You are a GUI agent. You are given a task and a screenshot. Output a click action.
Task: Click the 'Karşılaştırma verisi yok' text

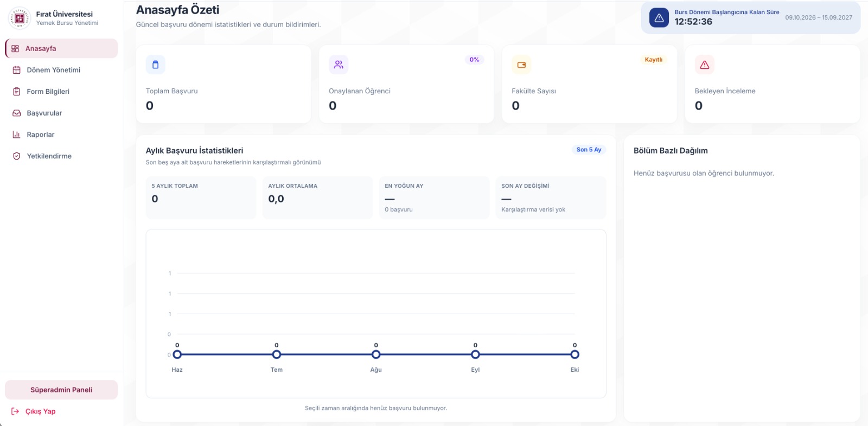(x=533, y=209)
